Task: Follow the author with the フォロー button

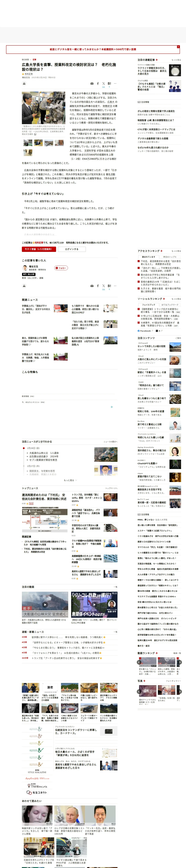Action: 61,268
